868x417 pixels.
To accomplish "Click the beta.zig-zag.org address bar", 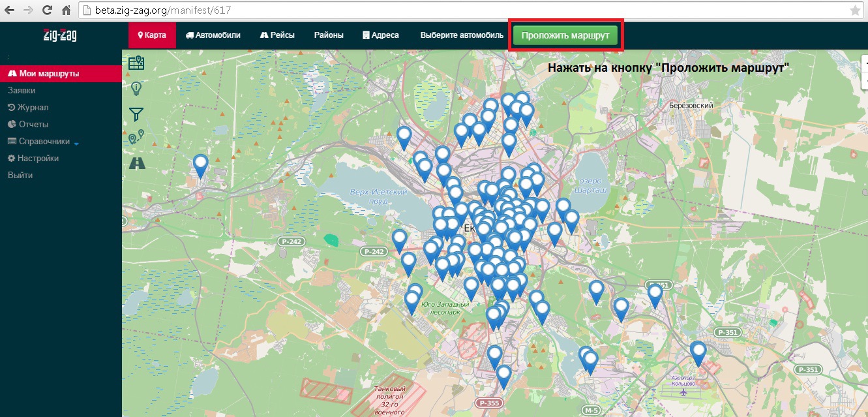I will 463,10.
